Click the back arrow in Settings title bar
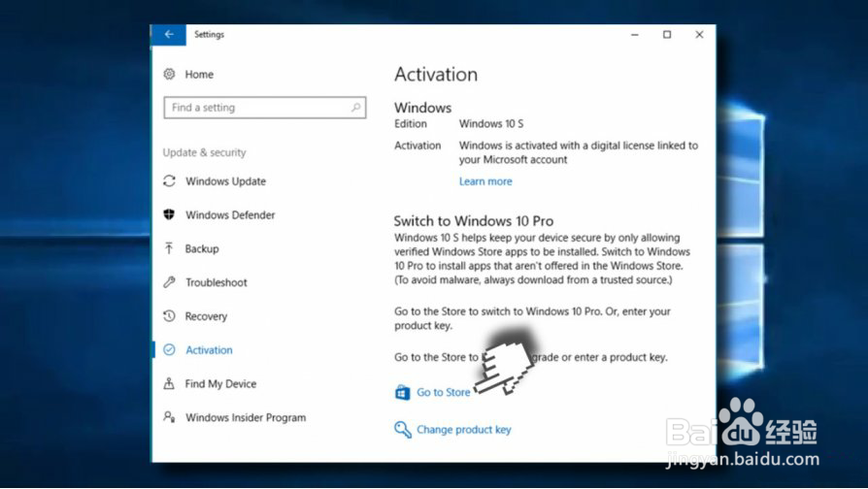The width and height of the screenshot is (868, 489). [169, 34]
